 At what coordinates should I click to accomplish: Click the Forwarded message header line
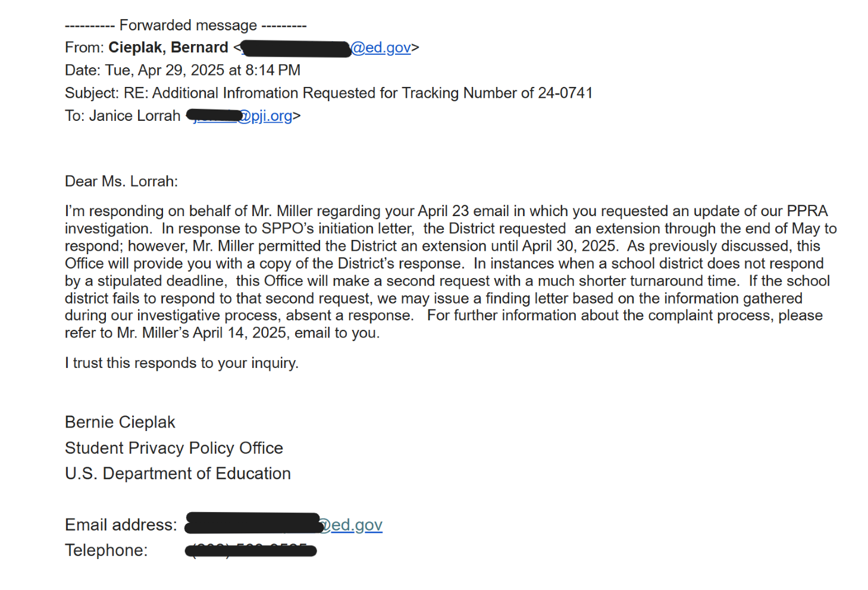click(x=186, y=25)
